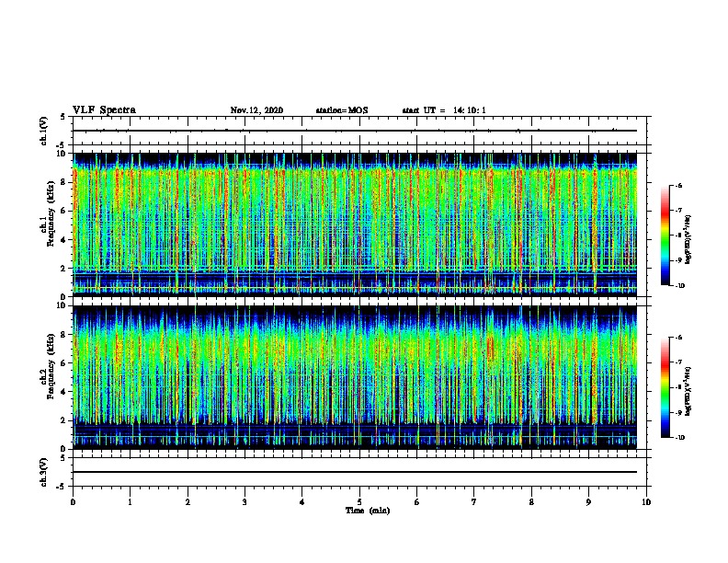This screenshot has height=563, width=728.
Task: Click the ch.2 color scale bar
Action: tap(665, 387)
